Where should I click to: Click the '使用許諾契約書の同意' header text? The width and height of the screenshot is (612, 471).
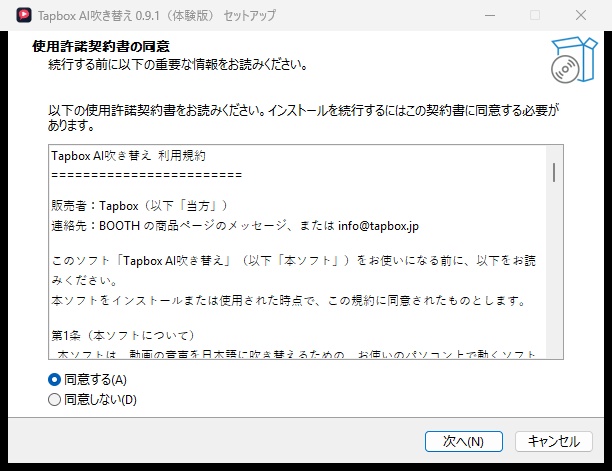tap(101, 46)
